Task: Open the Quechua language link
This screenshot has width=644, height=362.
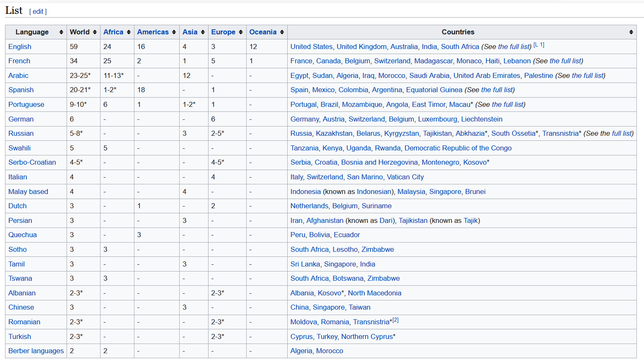Action: pyautogui.click(x=23, y=235)
